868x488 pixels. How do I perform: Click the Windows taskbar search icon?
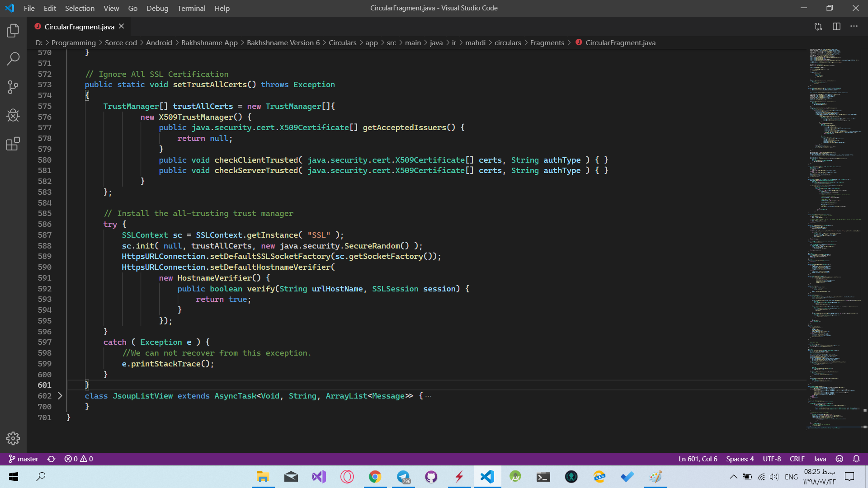click(41, 477)
